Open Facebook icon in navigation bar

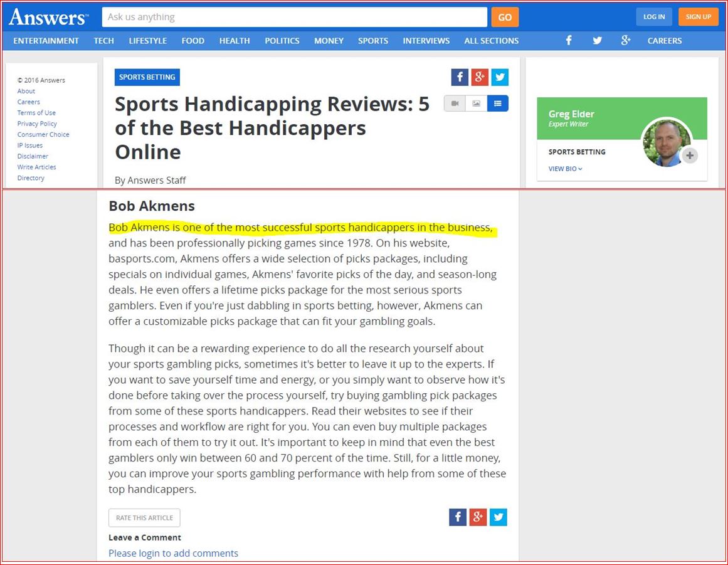569,40
